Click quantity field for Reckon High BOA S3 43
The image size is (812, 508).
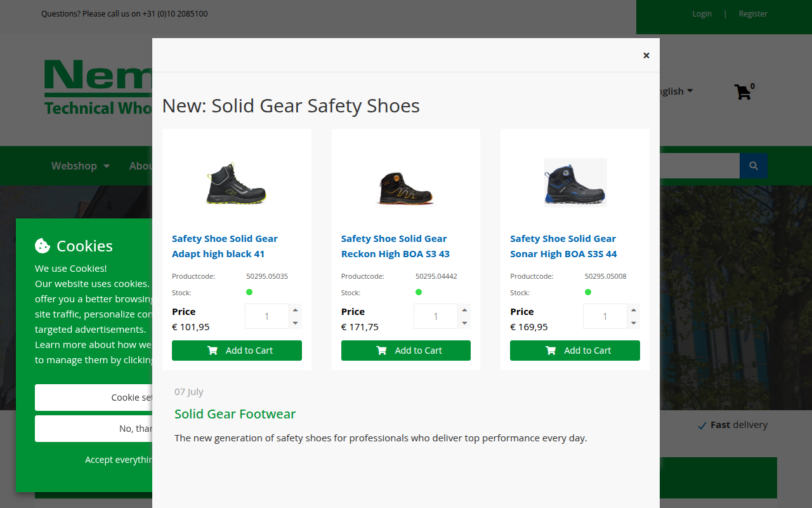pyautogui.click(x=436, y=316)
